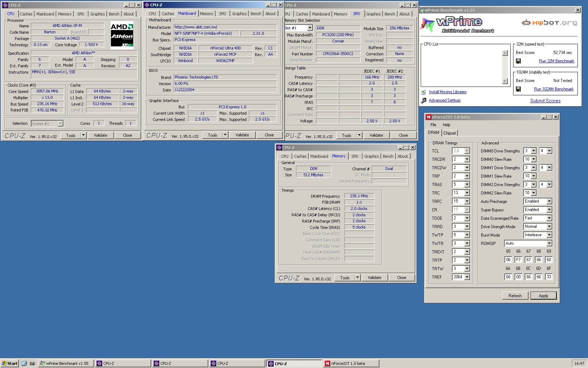
Task: Click the Advanced Settings wrench icon
Action: pyautogui.click(x=423, y=100)
